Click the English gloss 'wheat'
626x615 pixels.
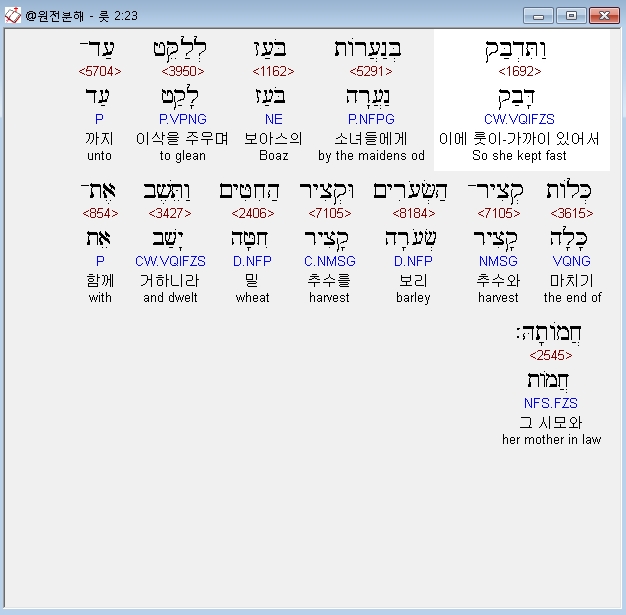click(252, 298)
